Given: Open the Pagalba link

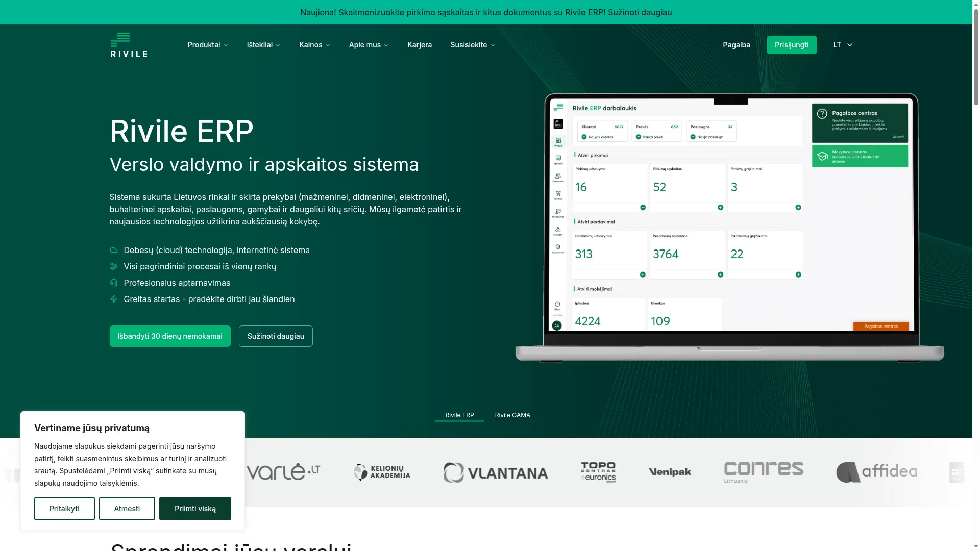Looking at the screenshot, I should [737, 45].
